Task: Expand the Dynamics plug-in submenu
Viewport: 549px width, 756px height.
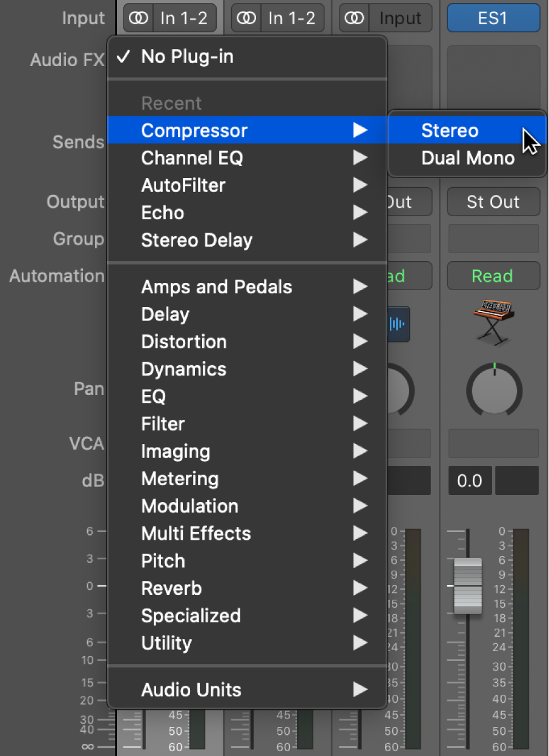Action: pos(183,369)
